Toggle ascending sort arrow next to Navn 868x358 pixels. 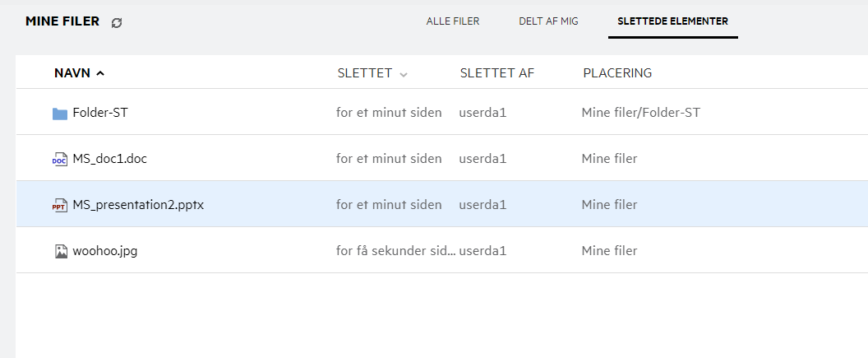coord(100,73)
